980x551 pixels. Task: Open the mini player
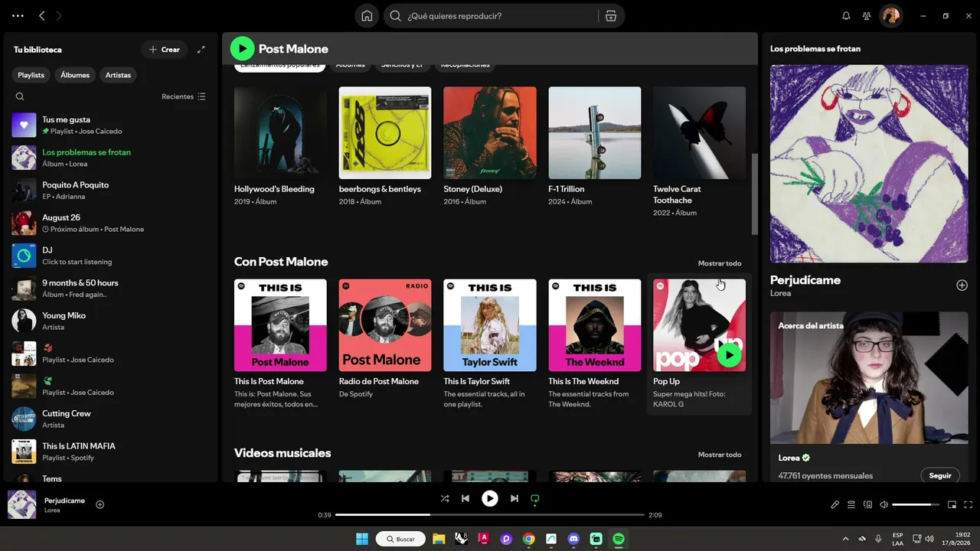tap(952, 504)
